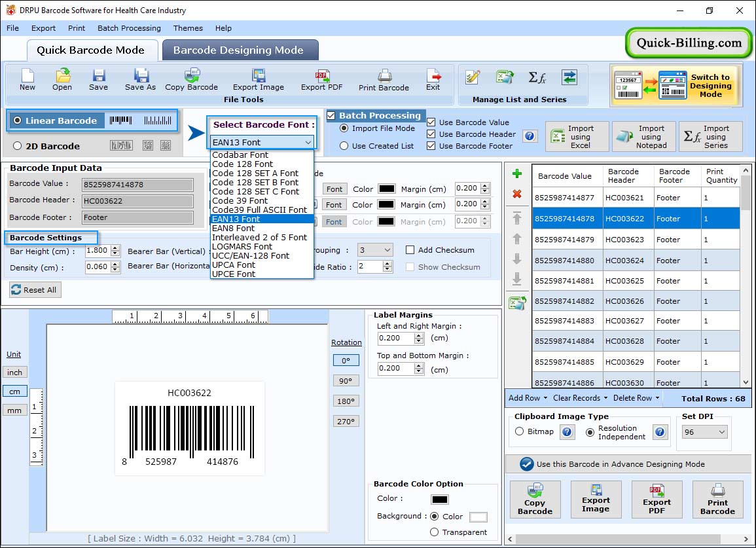The width and height of the screenshot is (756, 548).
Task: Click Switch to Designing Mode banner
Action: point(675,86)
